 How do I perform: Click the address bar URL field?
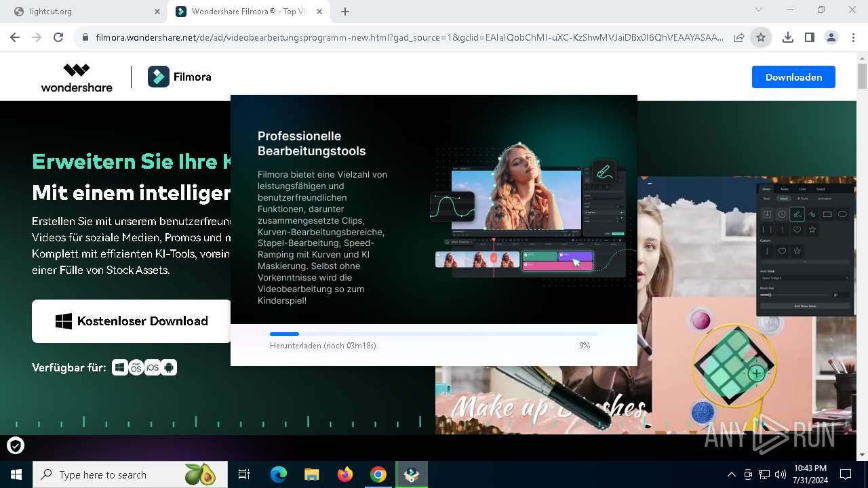[410, 38]
